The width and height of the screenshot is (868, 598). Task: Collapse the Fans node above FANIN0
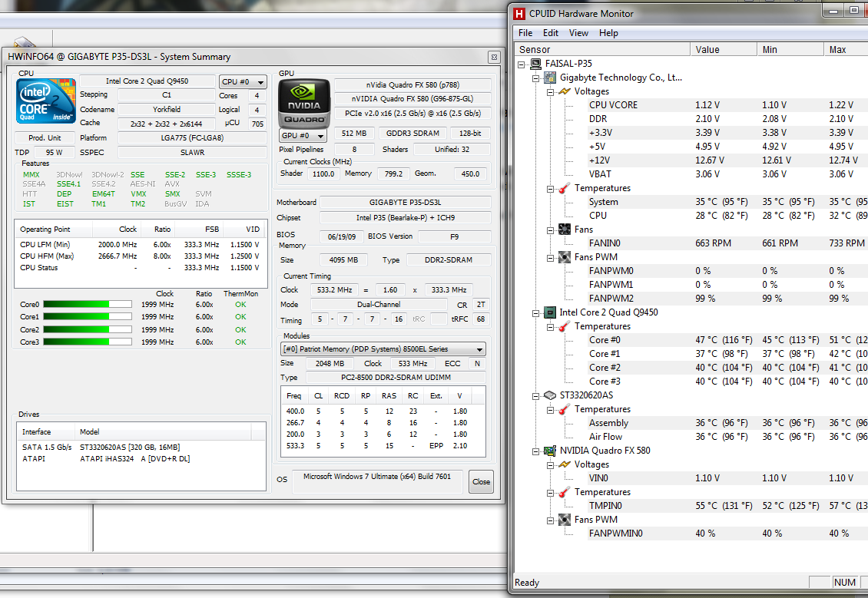(550, 230)
